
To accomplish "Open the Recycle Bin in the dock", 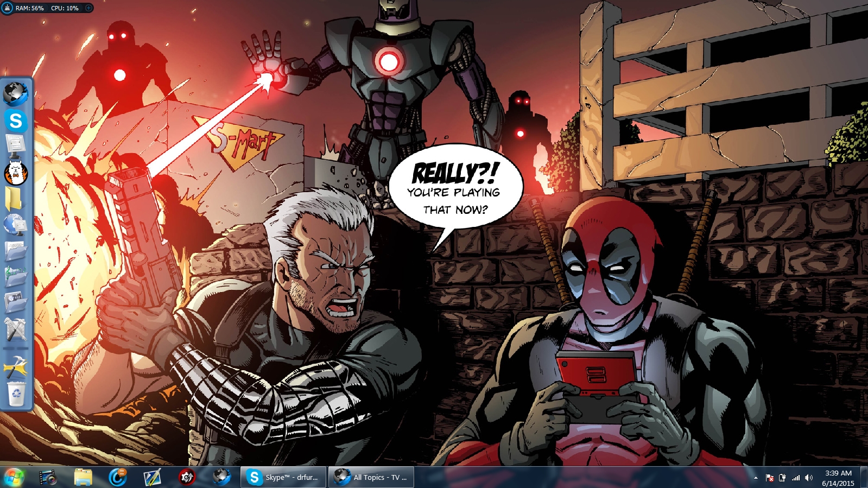I will [x=16, y=394].
